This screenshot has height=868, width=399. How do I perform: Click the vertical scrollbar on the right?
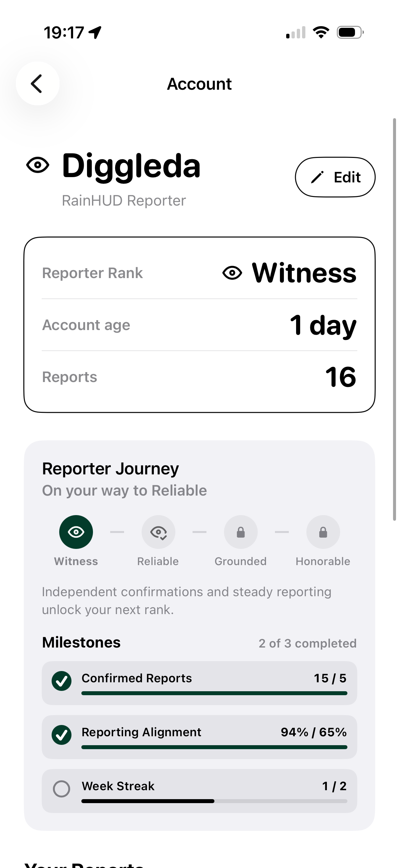pyautogui.click(x=394, y=319)
